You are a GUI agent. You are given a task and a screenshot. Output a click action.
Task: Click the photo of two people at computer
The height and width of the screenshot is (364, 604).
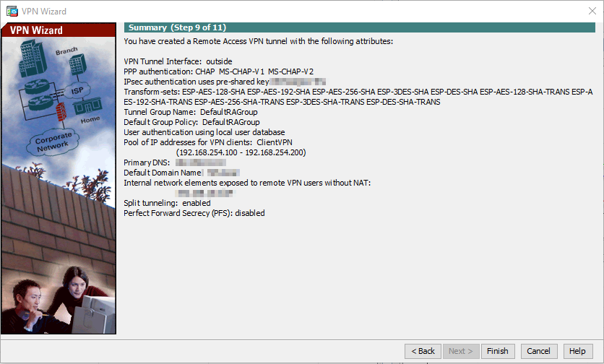point(59,298)
